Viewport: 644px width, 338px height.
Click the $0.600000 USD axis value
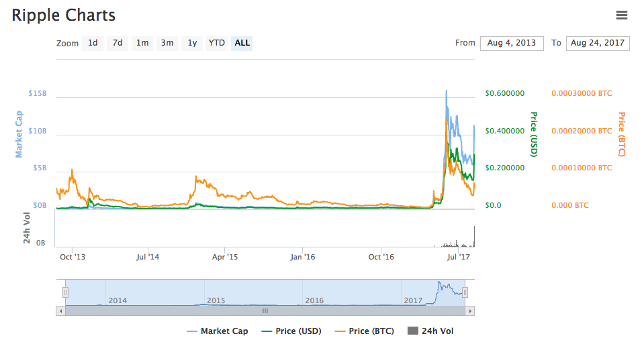(x=505, y=93)
